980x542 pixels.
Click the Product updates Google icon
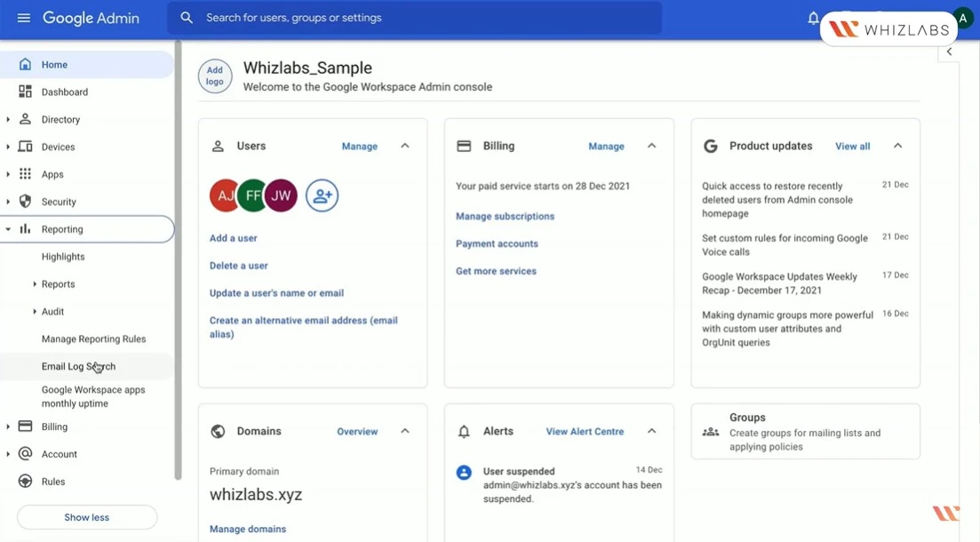pos(711,147)
